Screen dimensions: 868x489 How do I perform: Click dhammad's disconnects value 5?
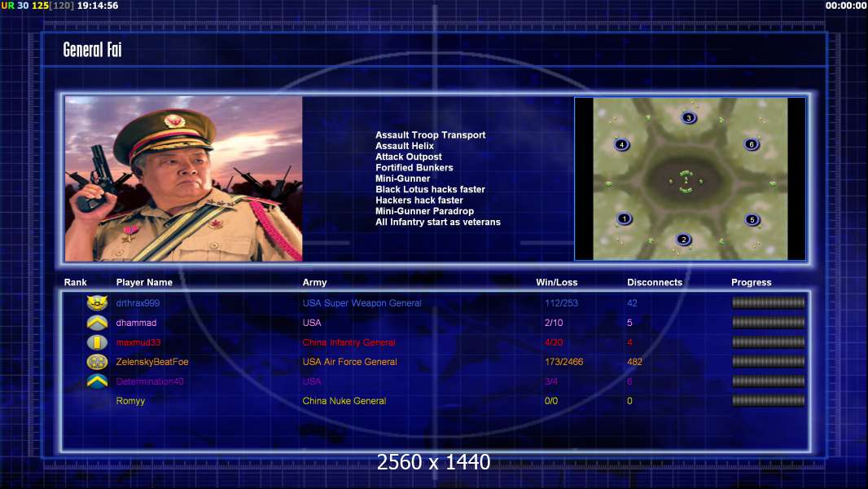[629, 322]
